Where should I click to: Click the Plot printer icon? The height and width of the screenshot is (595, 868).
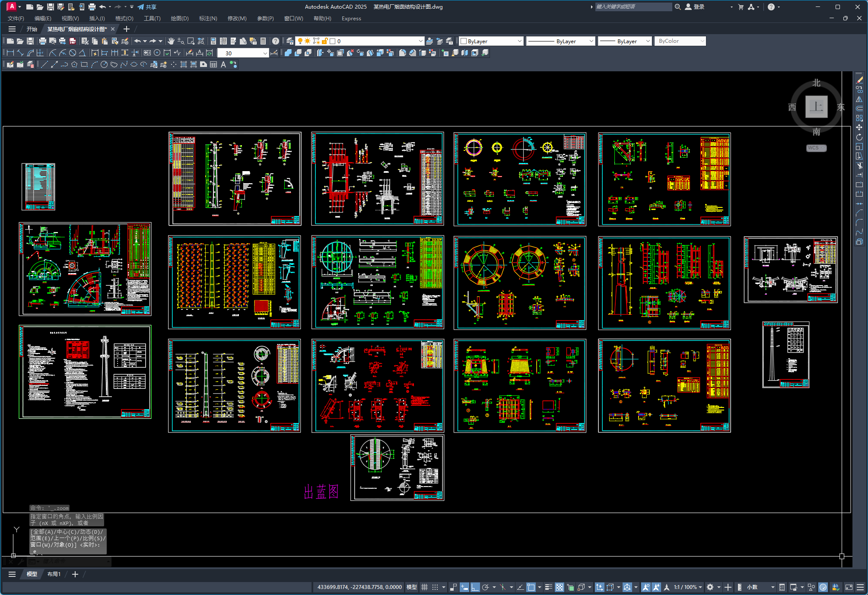click(42, 41)
